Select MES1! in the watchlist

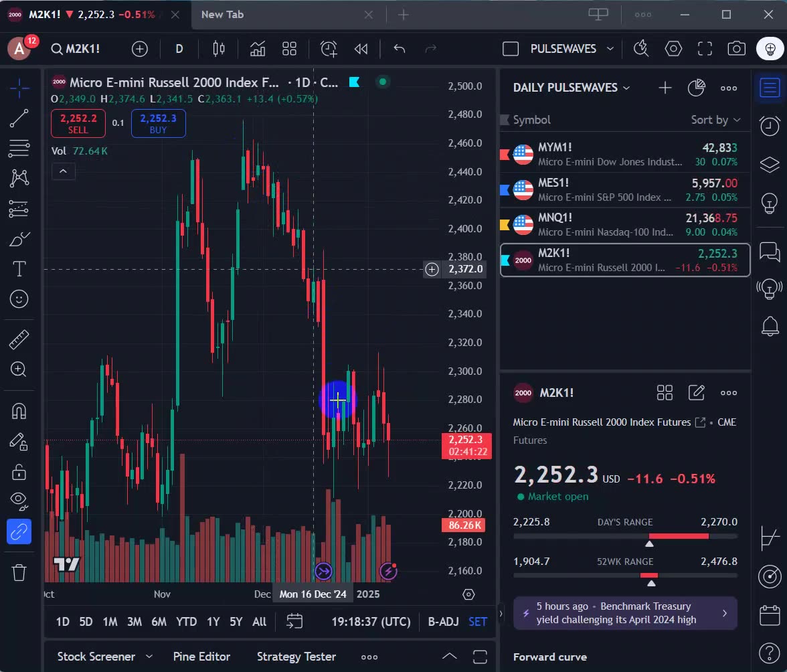625,189
